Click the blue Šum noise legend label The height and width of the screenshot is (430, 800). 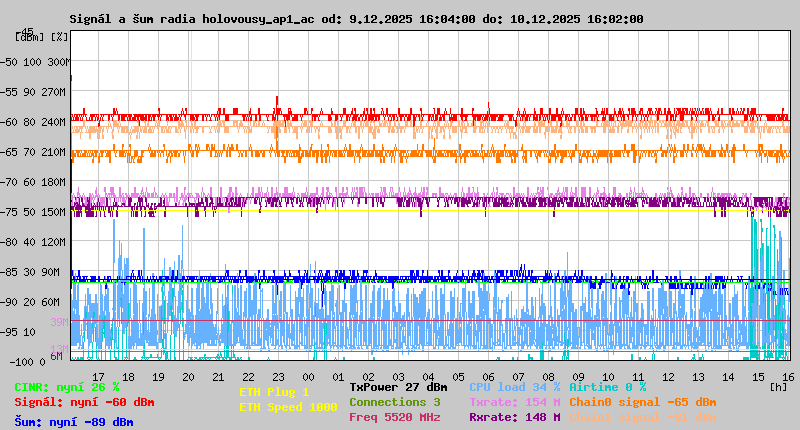click(x=73, y=422)
